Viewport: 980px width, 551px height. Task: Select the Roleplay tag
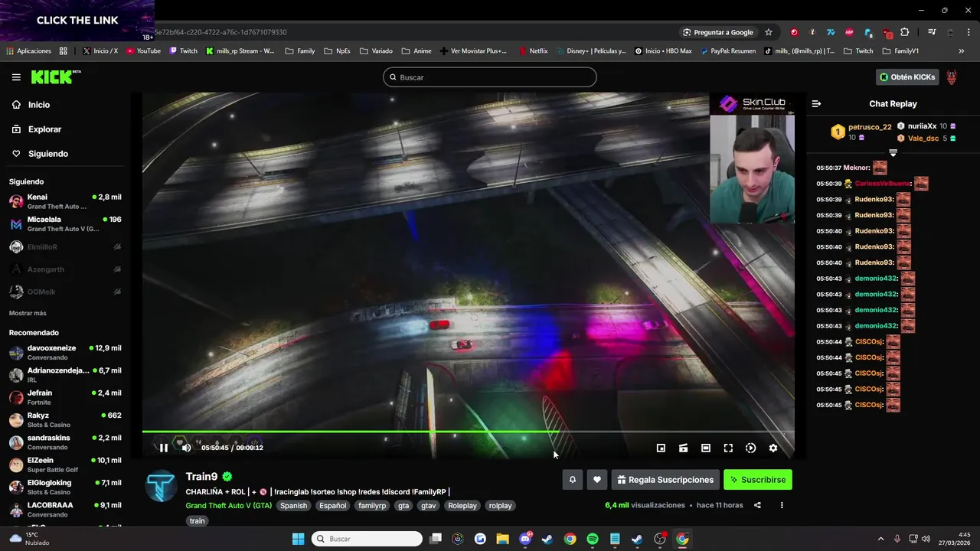pyautogui.click(x=462, y=506)
